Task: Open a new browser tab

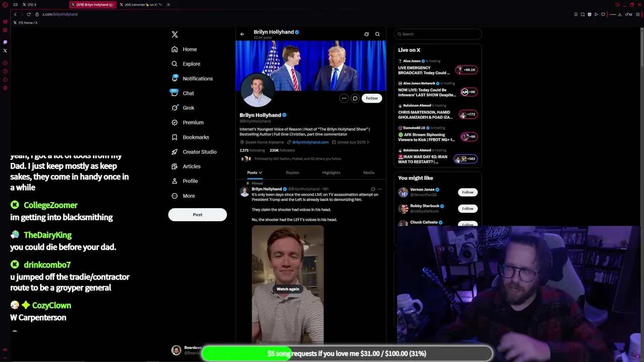Action: coord(168,5)
